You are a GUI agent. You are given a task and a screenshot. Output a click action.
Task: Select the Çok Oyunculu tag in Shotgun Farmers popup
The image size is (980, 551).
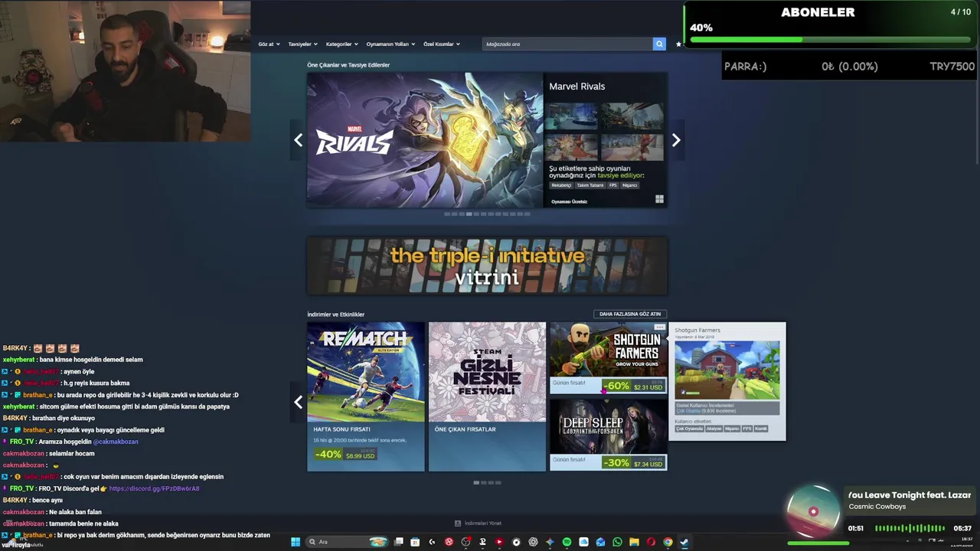pos(689,429)
